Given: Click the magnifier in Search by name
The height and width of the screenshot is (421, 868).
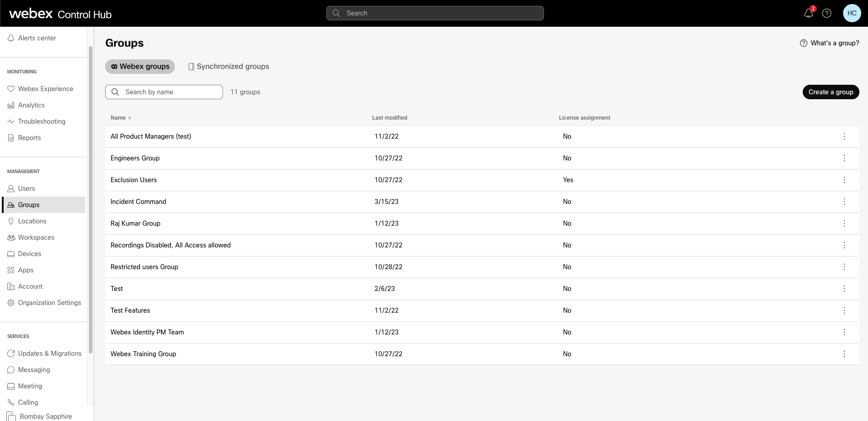Looking at the screenshot, I should pos(116,92).
